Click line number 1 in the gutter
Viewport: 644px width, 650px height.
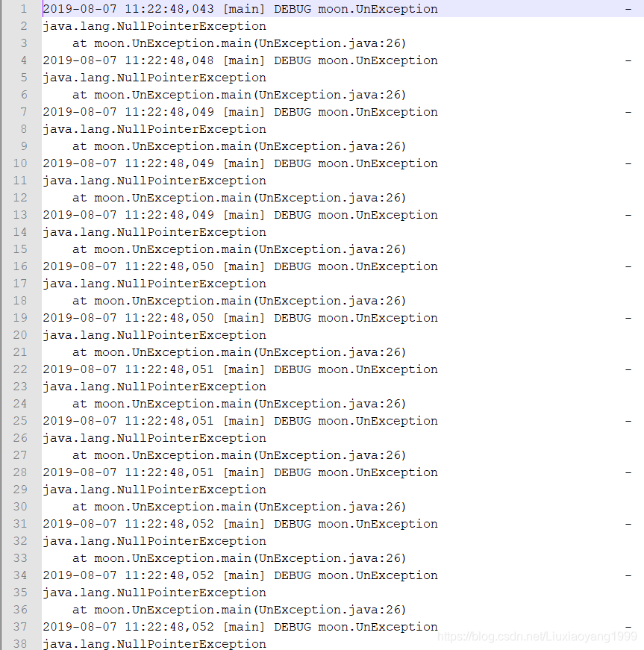22,9
